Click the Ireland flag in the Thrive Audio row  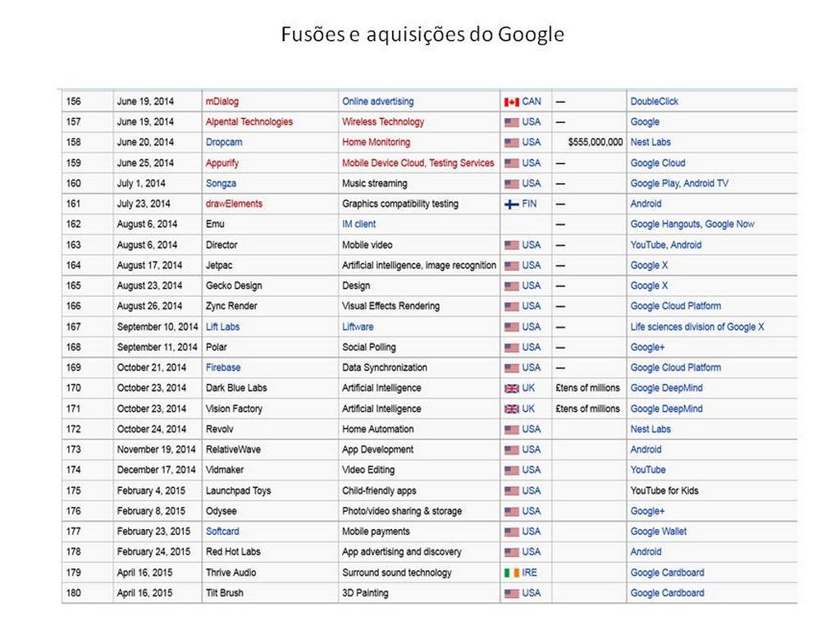tap(512, 573)
